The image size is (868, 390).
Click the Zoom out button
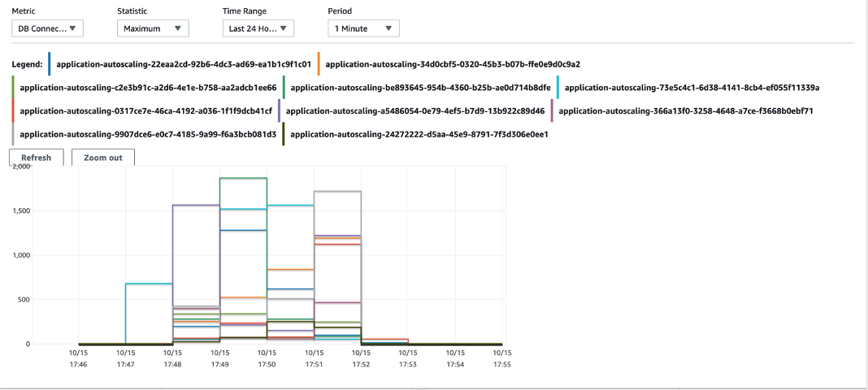click(103, 158)
